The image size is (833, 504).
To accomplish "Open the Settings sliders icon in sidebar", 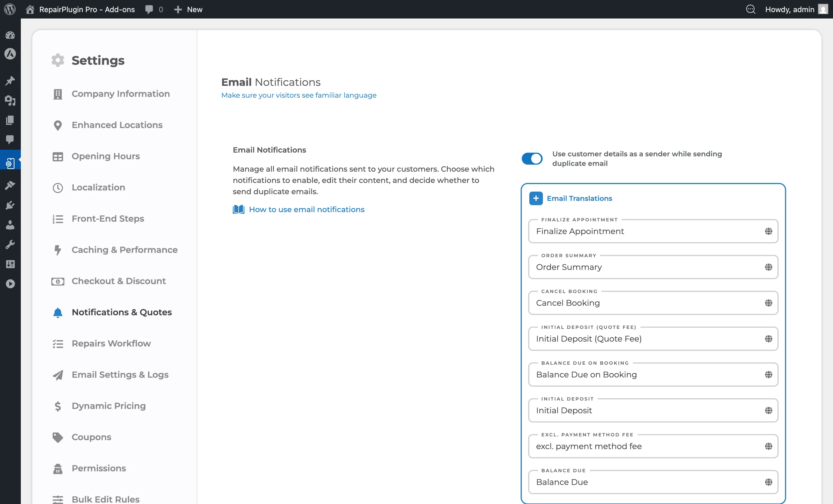I will point(10,264).
